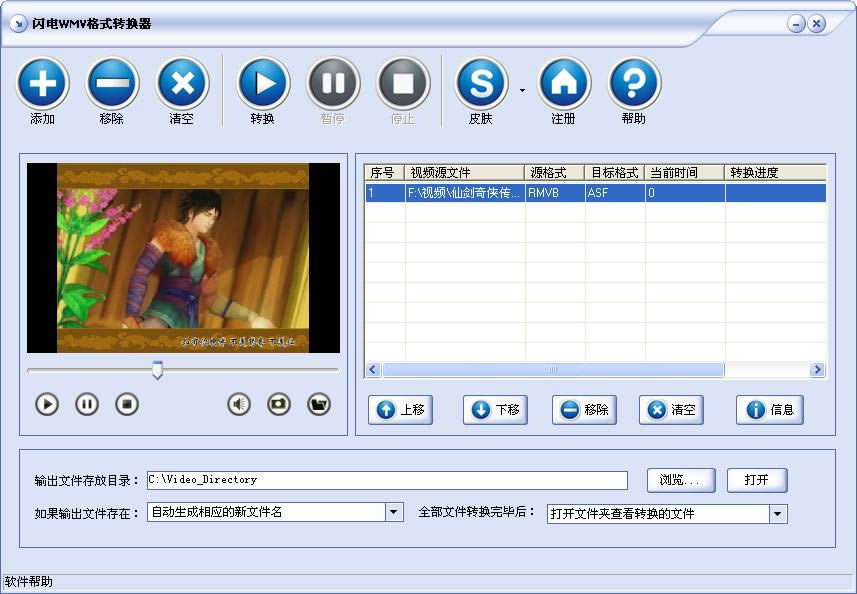This screenshot has width=857, height=594.
Task: Click the RMVB source format cell
Action: 555,193
